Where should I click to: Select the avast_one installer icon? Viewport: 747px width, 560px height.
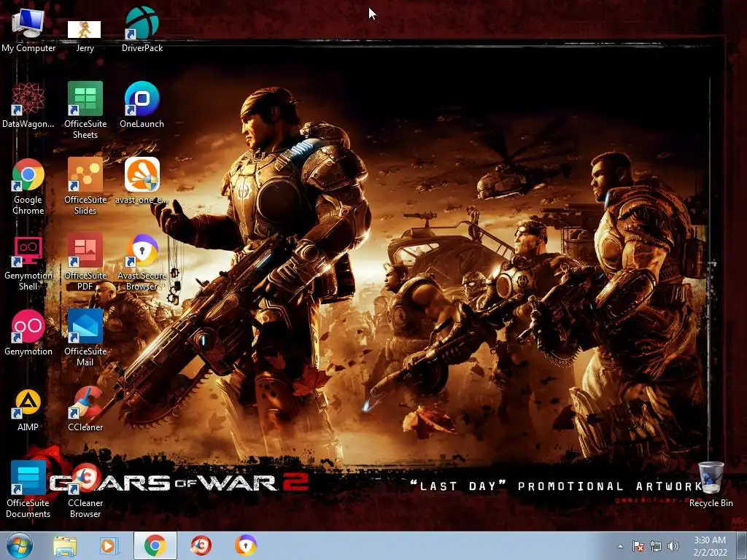[x=142, y=182]
